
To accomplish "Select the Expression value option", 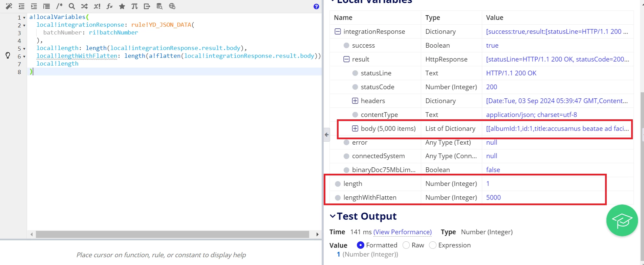I will click(433, 245).
